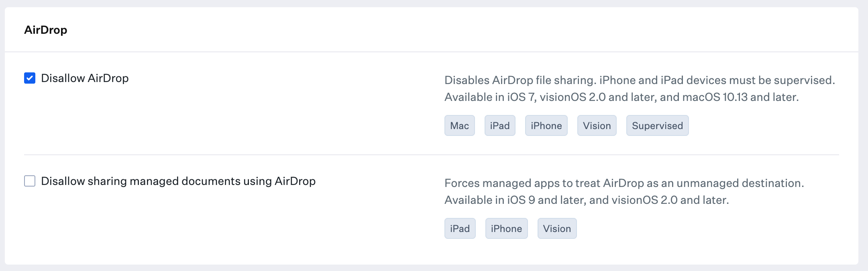Click the 'Forces managed apps' description line

click(x=624, y=183)
